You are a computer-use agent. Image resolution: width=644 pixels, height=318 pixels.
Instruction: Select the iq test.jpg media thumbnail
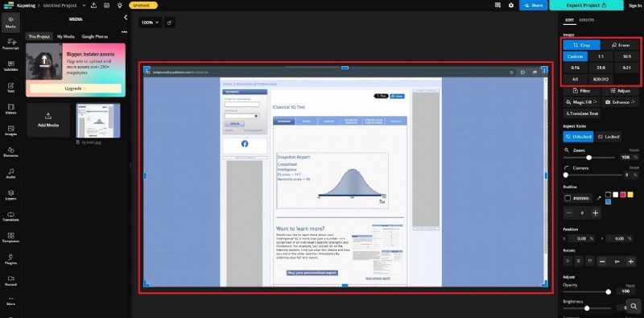pyautogui.click(x=98, y=120)
